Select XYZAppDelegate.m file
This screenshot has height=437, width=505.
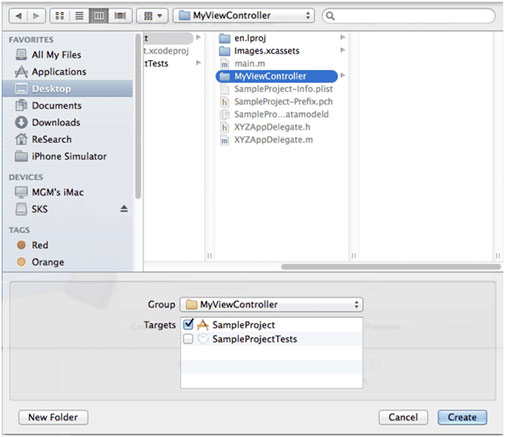pyautogui.click(x=277, y=140)
